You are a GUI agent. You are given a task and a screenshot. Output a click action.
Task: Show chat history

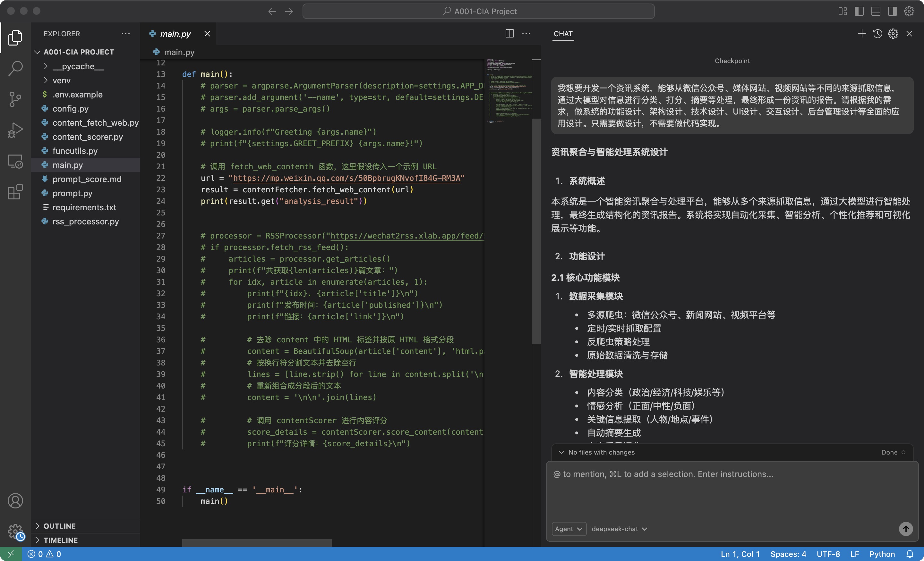point(877,34)
